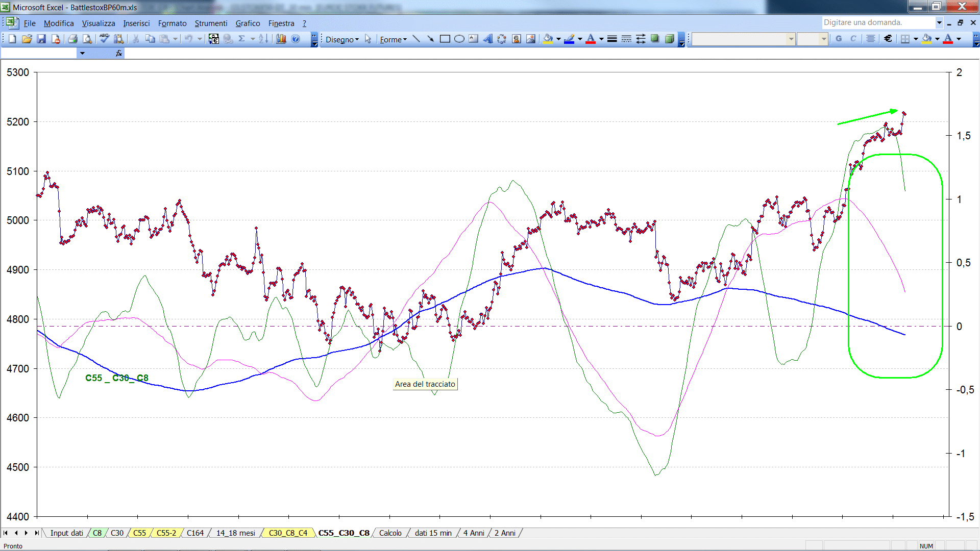This screenshot has height=551, width=980.
Task: Click the Open file folder icon
Action: click(x=27, y=39)
